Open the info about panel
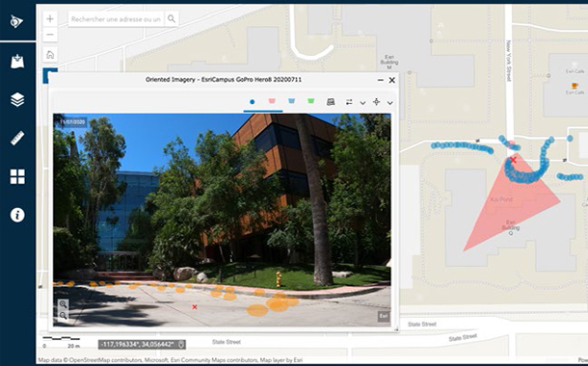 (x=17, y=215)
